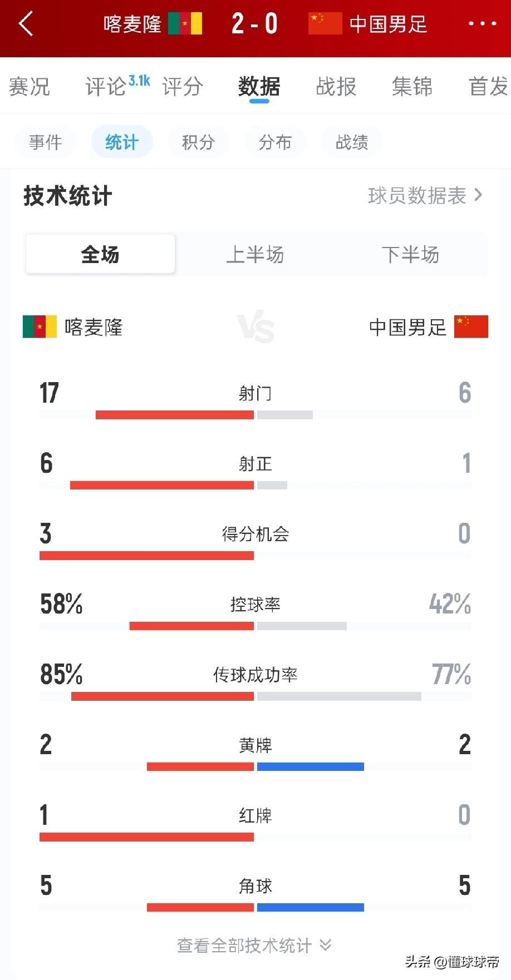The height and width of the screenshot is (980, 511).
Task: Switch to 上半场 first-half stats
Action: coord(255,255)
